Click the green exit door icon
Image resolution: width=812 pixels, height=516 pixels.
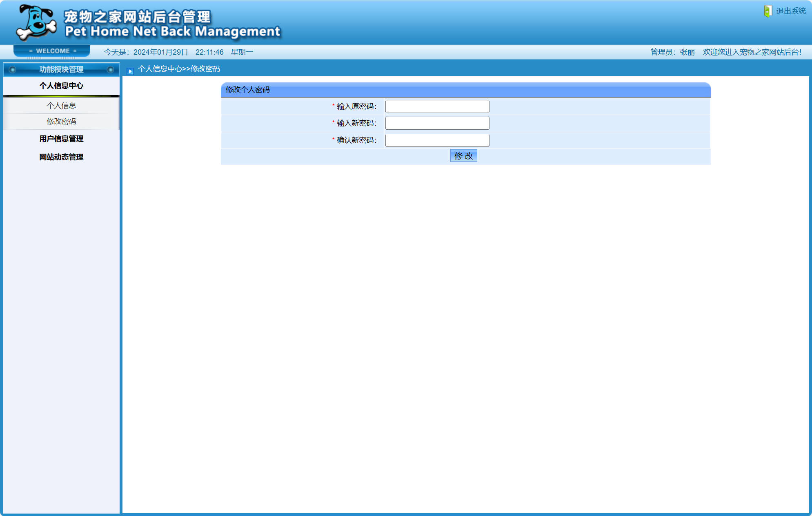(768, 11)
